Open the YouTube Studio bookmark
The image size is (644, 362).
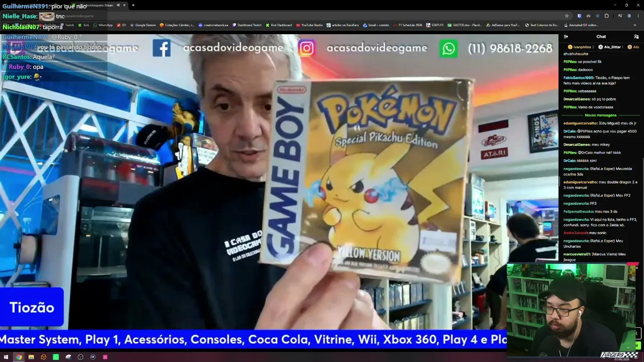click(x=309, y=25)
